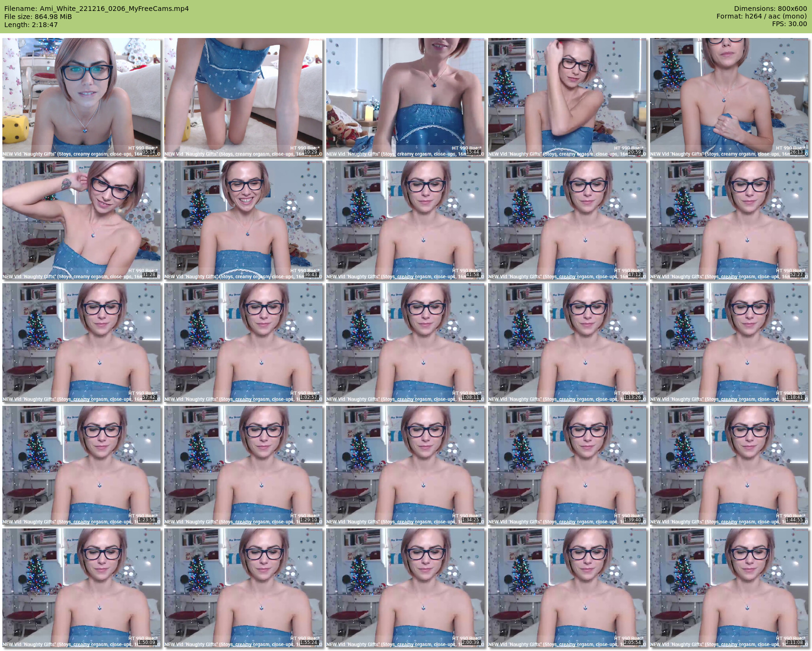The image size is (812, 651).
Task: Click the 1:50:09 preview frame
Action: (82, 588)
